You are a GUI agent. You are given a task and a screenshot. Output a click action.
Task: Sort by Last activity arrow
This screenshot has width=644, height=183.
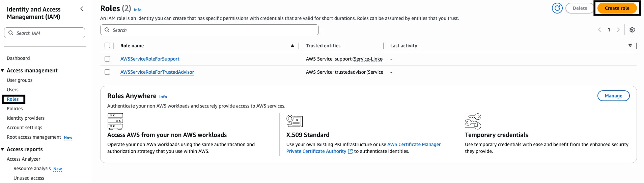point(630,46)
